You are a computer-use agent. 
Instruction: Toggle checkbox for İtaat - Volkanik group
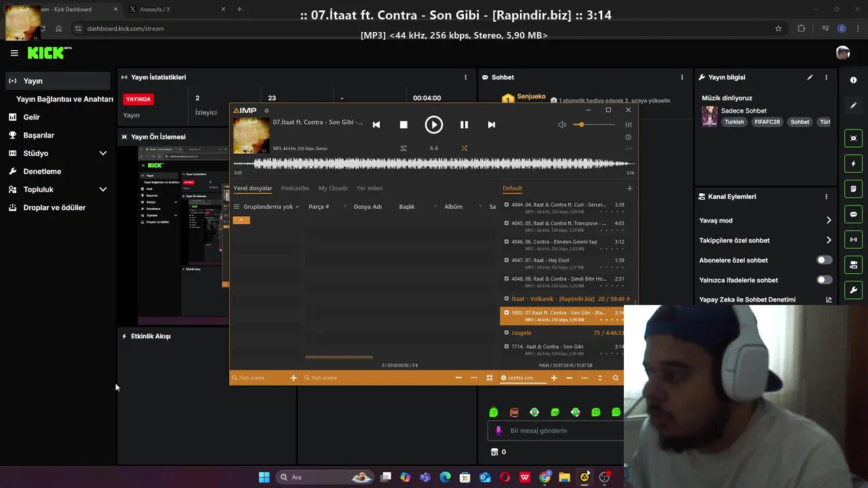point(507,299)
